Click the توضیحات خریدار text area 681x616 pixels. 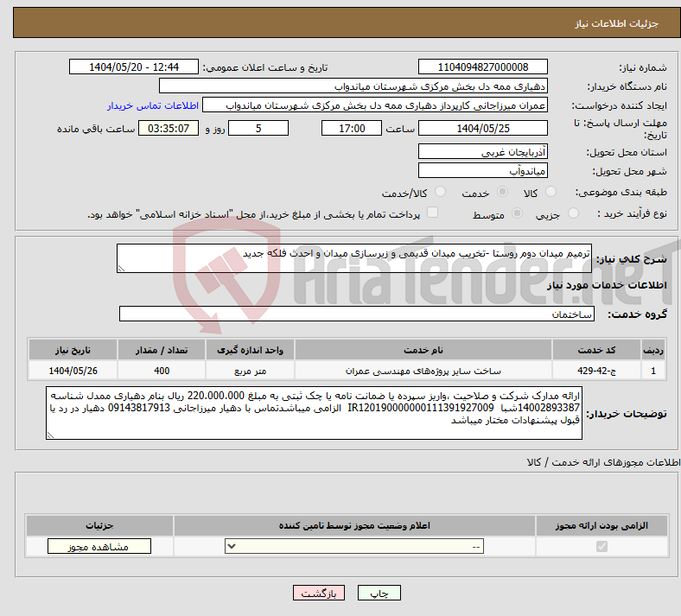314,413
